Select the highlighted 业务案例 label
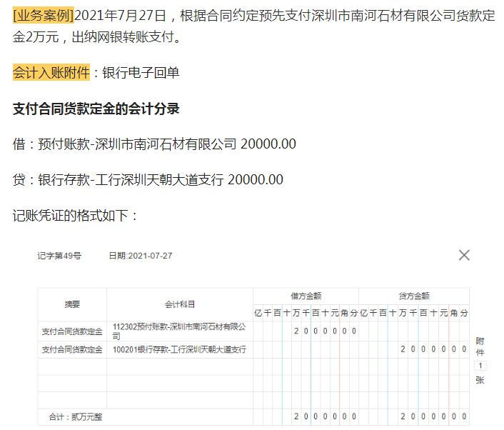The image size is (504, 430). point(44,16)
